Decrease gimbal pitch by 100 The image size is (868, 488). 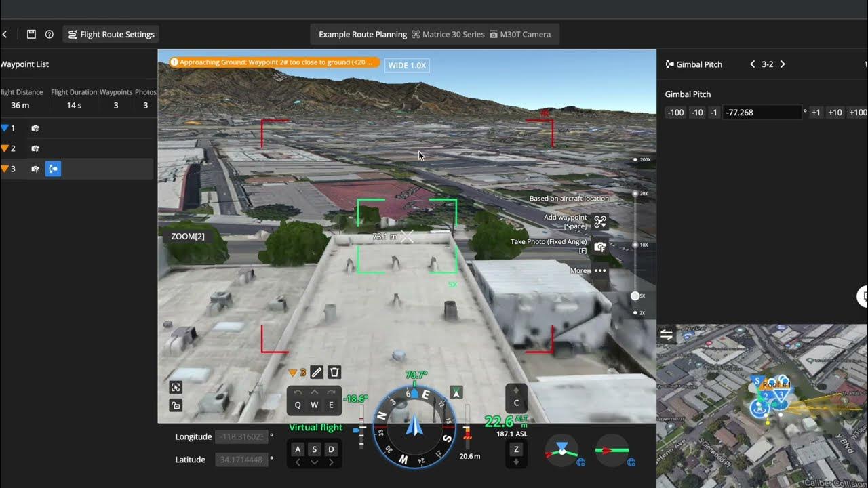pos(675,113)
